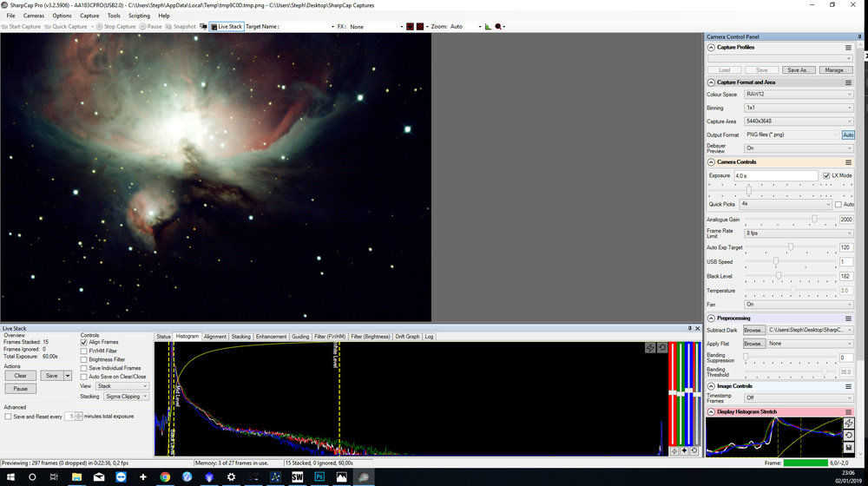Open the Colour Space dropdown
The height and width of the screenshot is (486, 868).
tap(799, 95)
